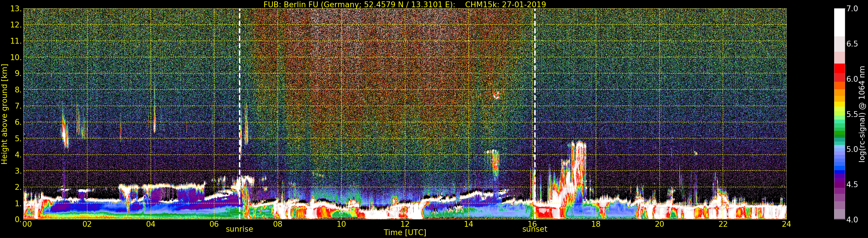Screen dimensions: 868x238
Task: Click the '16' tick on the time axis
Action: click(532, 224)
